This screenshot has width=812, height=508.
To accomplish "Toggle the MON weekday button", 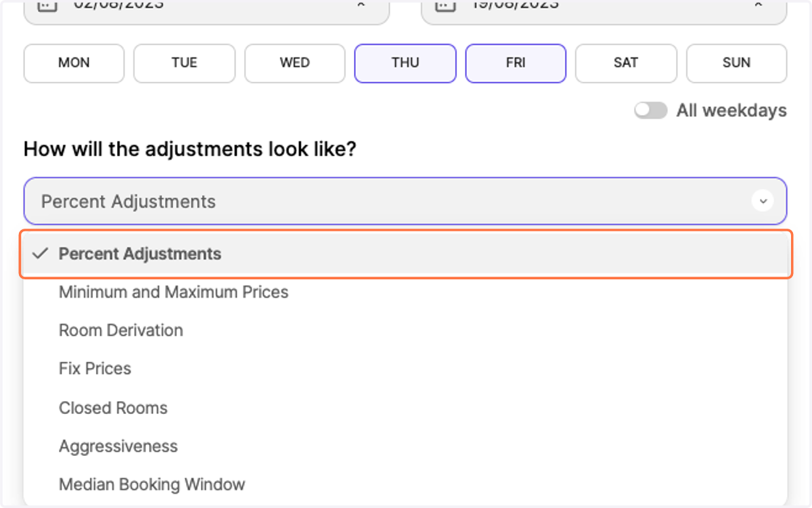I will [x=74, y=64].
